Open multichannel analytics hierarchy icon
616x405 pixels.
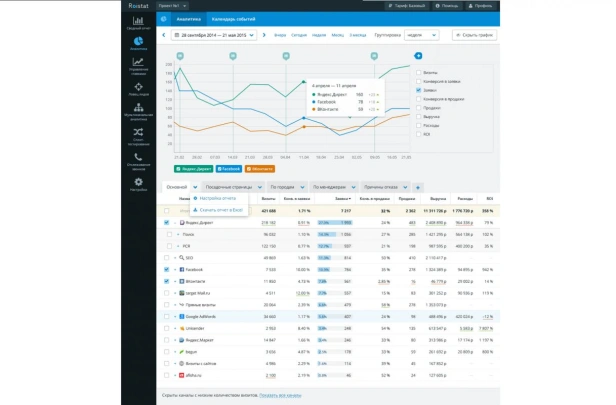coord(138,107)
